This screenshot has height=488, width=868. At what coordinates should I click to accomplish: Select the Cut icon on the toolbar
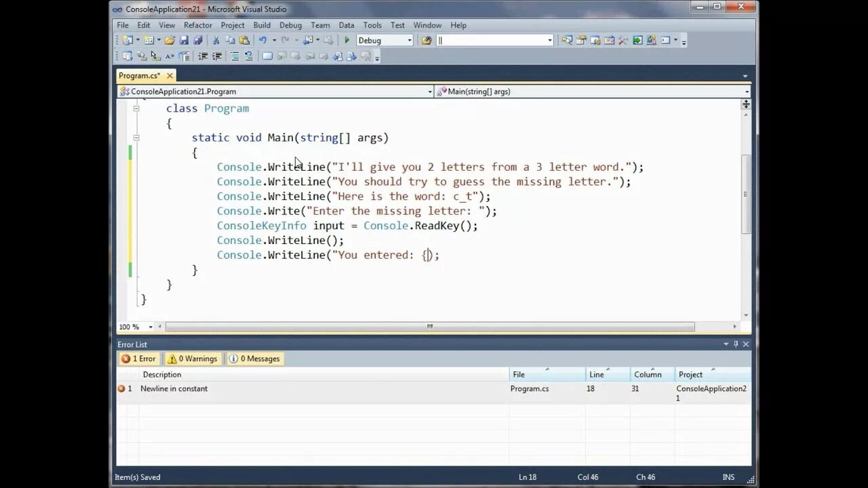(216, 39)
